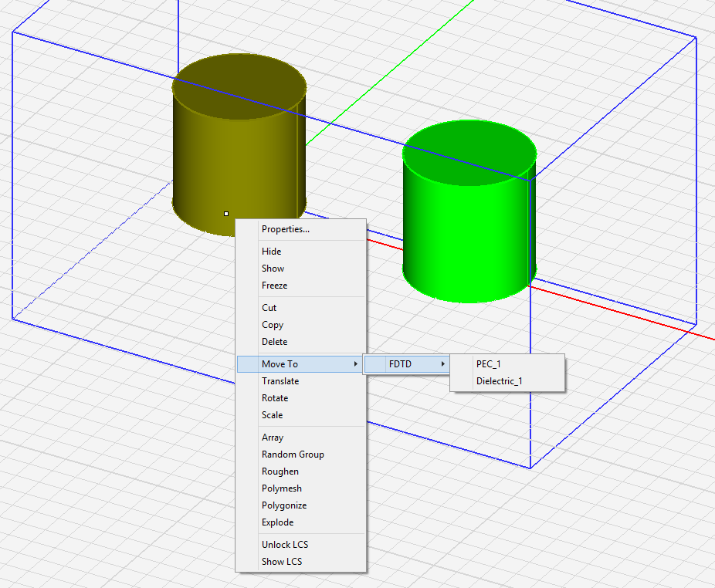The image size is (715, 588).
Task: Choose Copy in the context menu
Action: (272, 325)
